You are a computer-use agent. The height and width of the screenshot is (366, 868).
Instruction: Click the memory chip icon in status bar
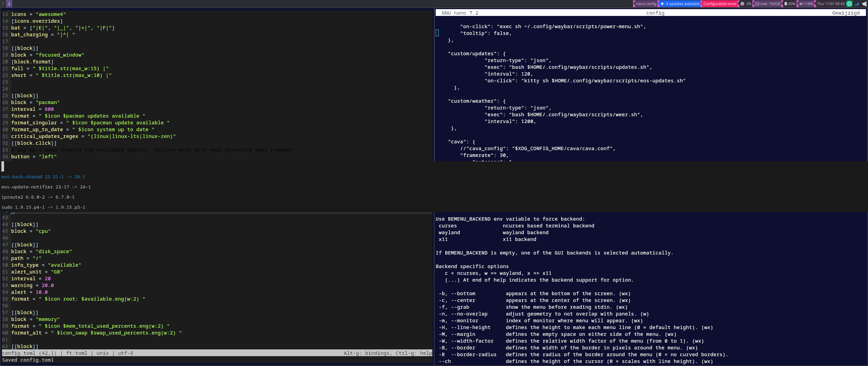coord(786,4)
